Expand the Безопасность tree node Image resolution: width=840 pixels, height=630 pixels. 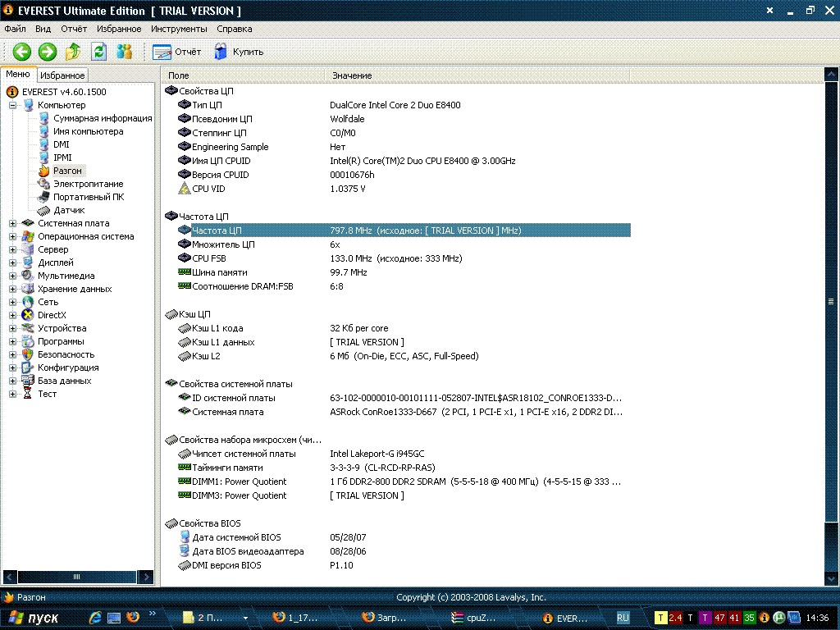tap(12, 354)
